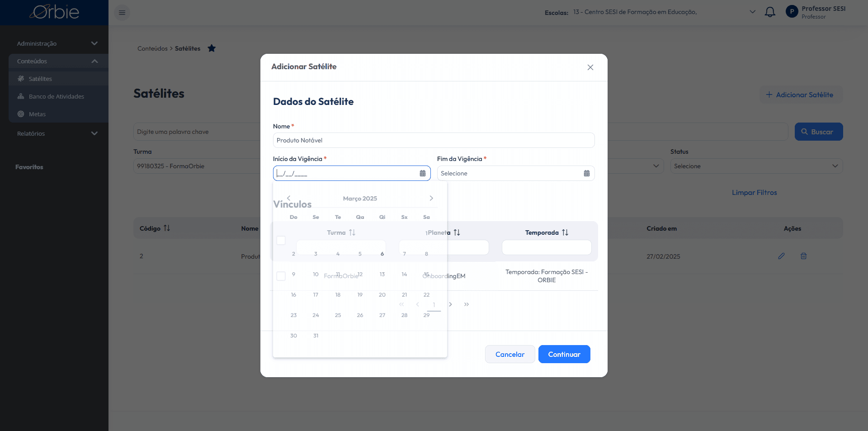Jump to last page in Vínculos pagination
The width and height of the screenshot is (868, 431).
(467, 304)
